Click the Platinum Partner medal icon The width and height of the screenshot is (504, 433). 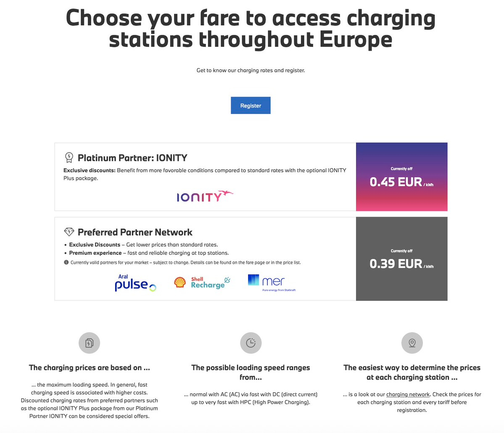point(69,158)
